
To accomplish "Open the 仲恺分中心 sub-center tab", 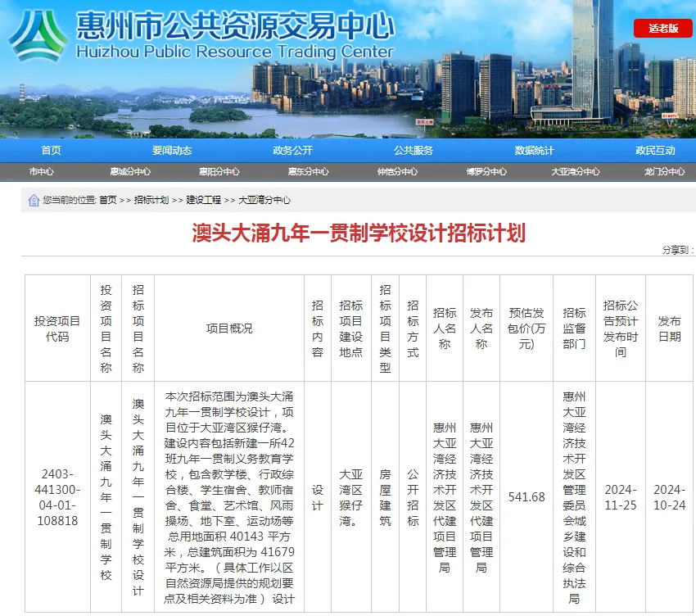I will (x=397, y=172).
